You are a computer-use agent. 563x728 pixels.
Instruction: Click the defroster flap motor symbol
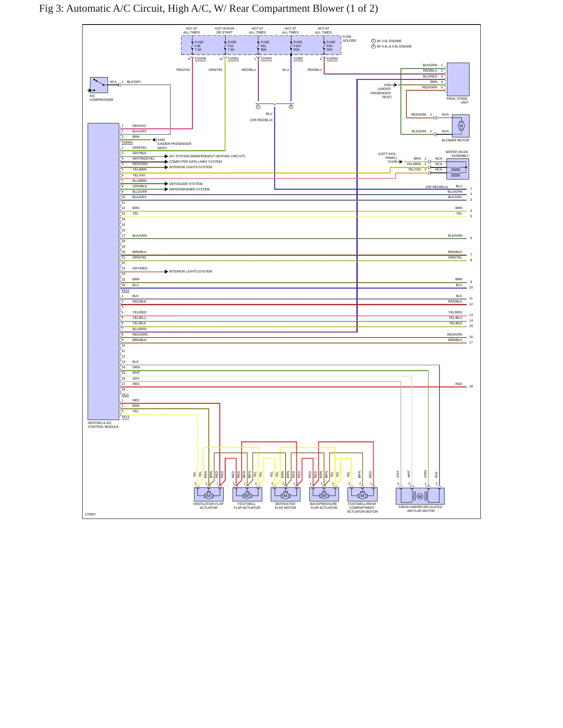pyautogui.click(x=285, y=495)
